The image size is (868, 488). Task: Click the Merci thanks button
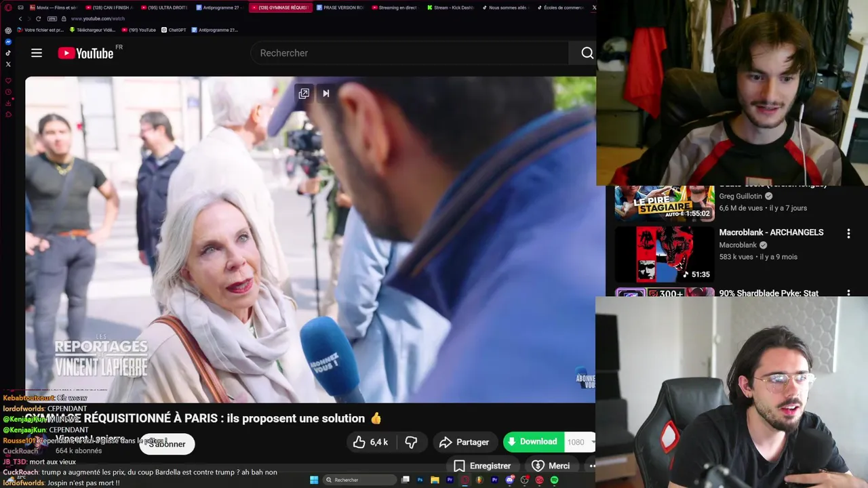tap(551, 466)
